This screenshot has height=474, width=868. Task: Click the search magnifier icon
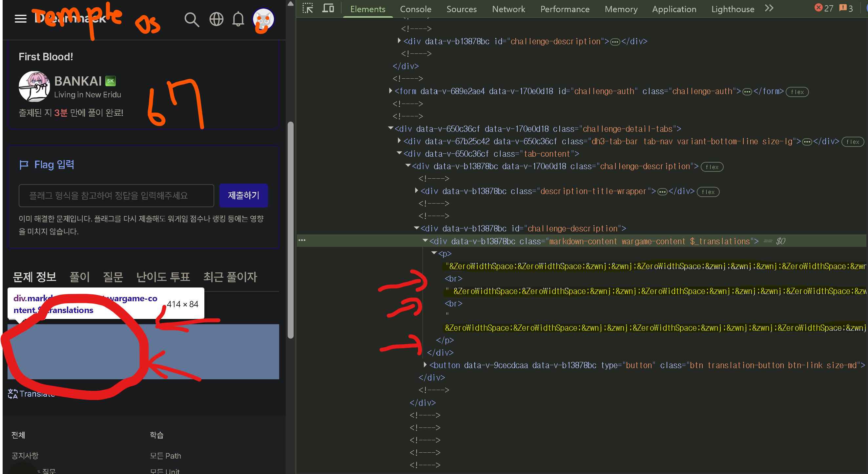(192, 20)
